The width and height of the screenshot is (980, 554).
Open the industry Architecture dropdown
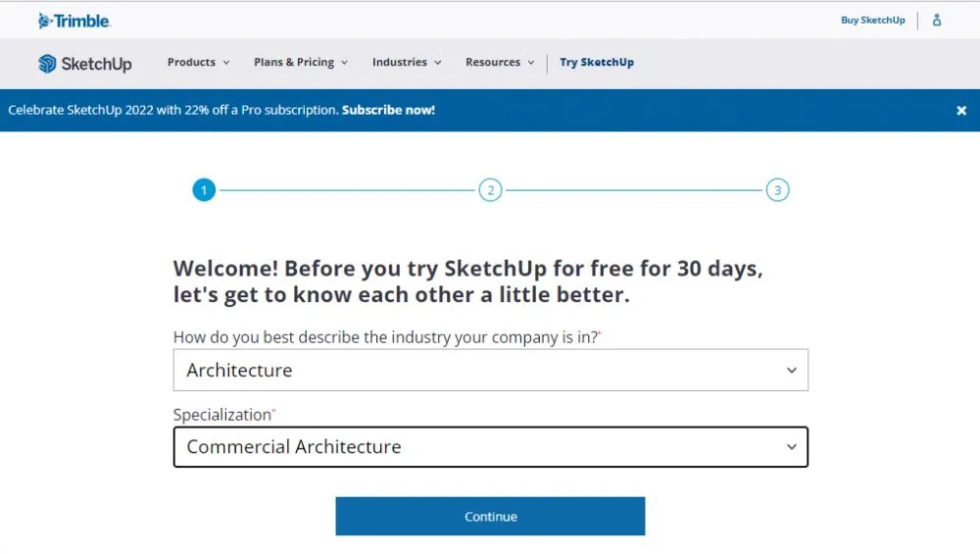pyautogui.click(x=490, y=371)
